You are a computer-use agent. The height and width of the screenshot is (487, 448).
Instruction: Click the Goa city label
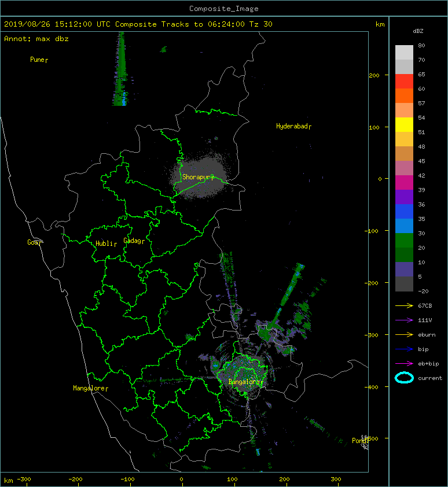pos(34,242)
